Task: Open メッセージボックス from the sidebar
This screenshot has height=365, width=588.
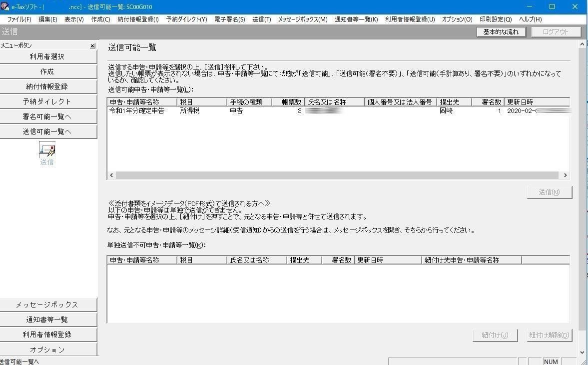Action: pos(48,304)
